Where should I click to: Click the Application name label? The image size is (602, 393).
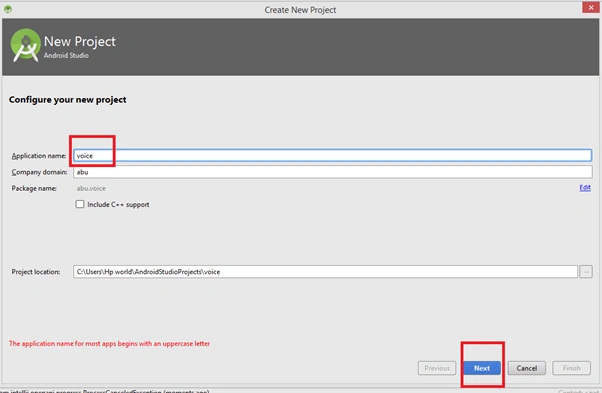coord(39,156)
